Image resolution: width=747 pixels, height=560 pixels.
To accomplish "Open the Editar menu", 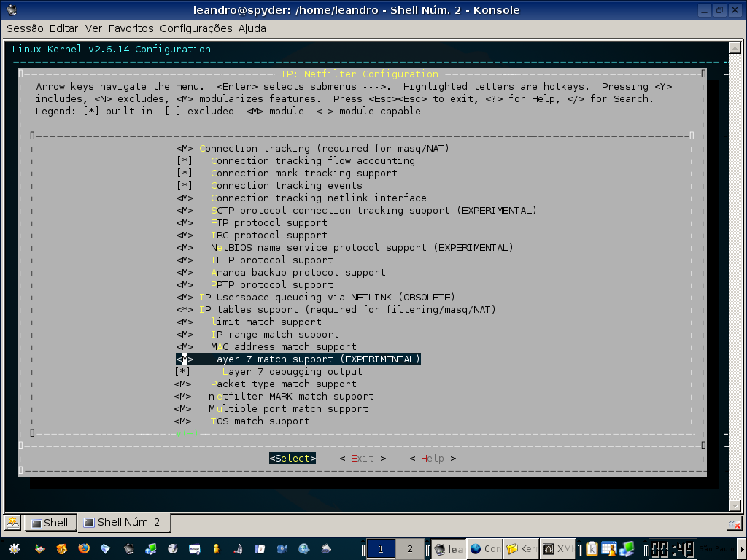I will [64, 28].
